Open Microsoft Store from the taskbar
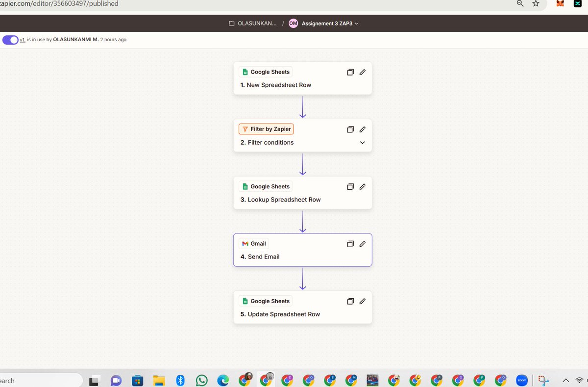 coord(137,380)
